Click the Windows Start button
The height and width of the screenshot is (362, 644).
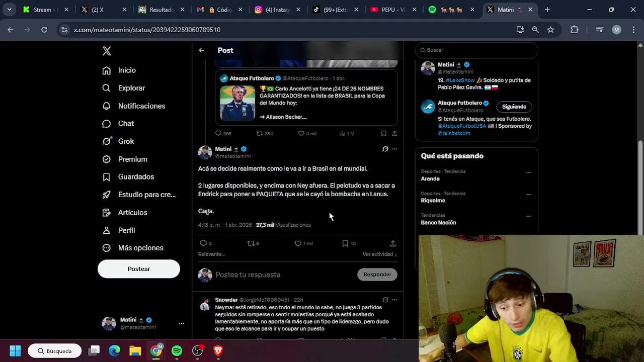(x=15, y=351)
